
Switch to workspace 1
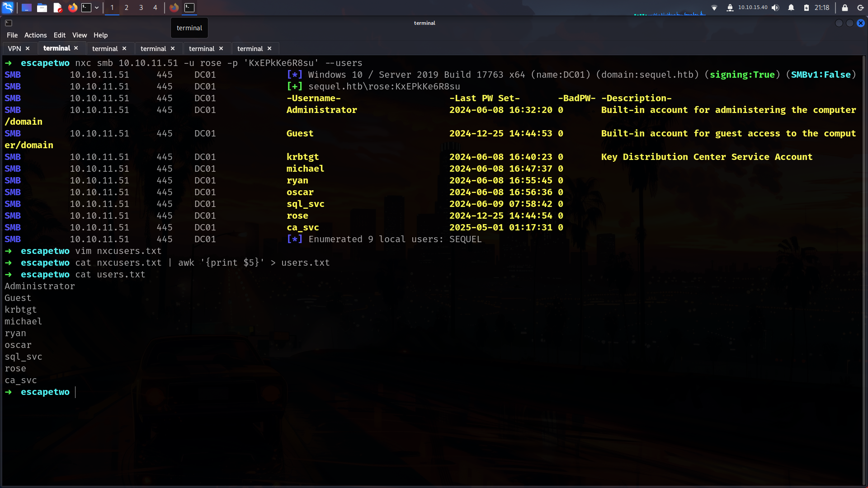pos(112,7)
